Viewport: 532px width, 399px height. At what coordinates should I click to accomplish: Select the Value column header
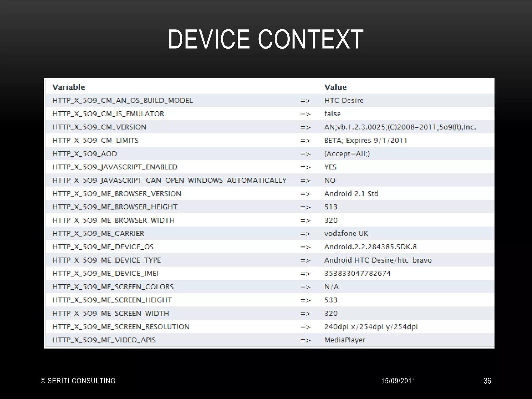335,87
